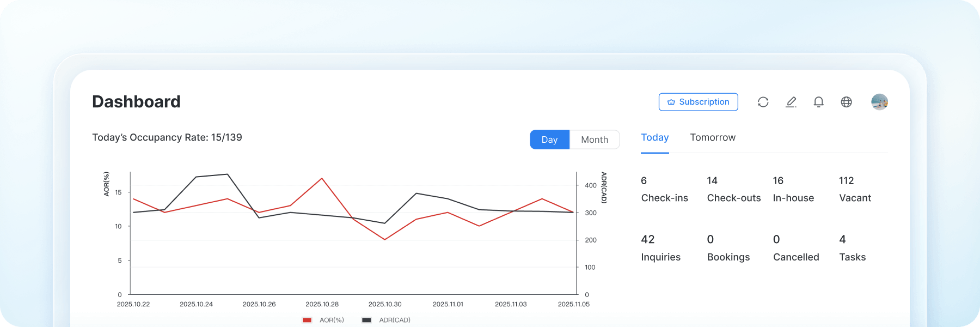Viewport: 980px width, 327px height.
Task: Open the user profile avatar
Action: coord(879,102)
